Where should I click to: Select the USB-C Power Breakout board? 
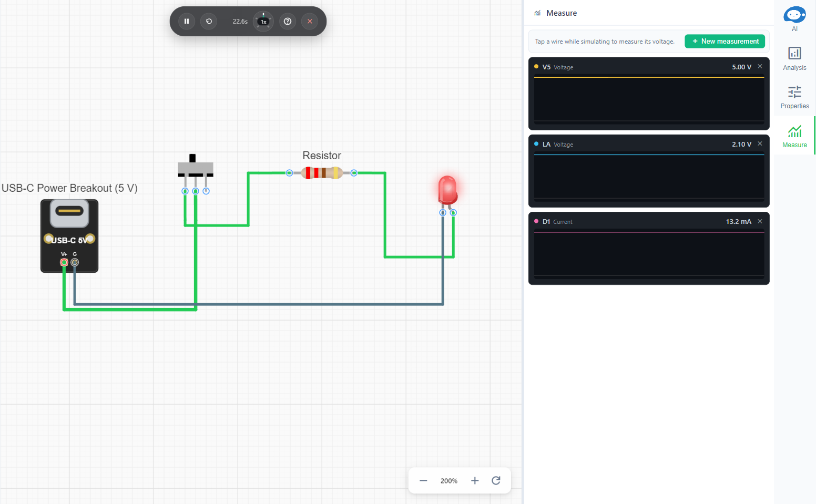(69, 236)
